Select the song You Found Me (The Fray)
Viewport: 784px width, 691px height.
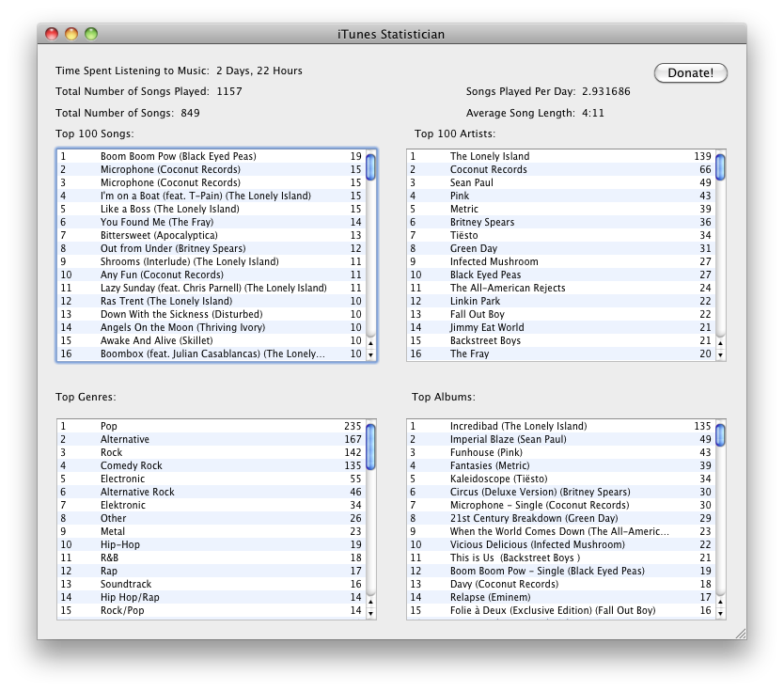[x=212, y=222]
